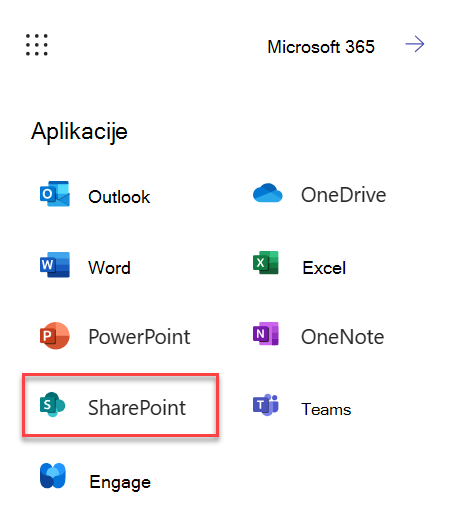
Task: Open the OneDrive cloud icon
Action: point(267,193)
